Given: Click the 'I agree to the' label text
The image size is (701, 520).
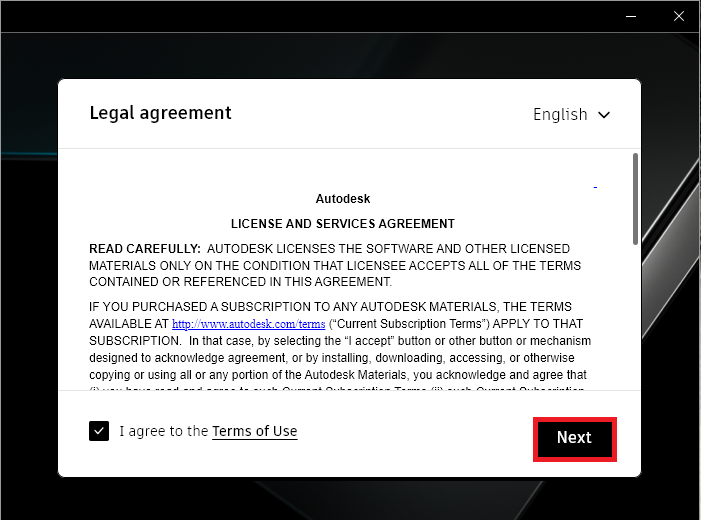Looking at the screenshot, I should (164, 431).
